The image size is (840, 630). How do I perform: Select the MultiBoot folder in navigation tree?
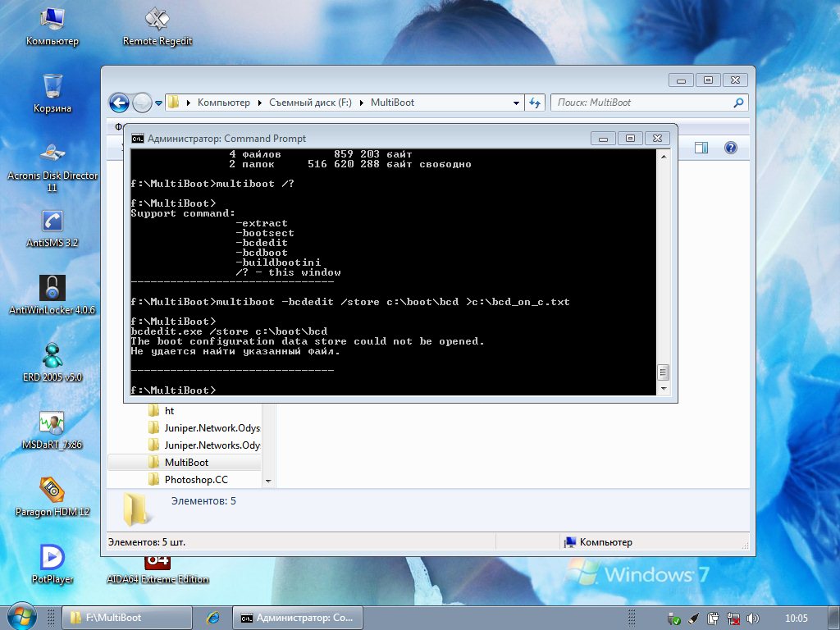[x=186, y=463]
